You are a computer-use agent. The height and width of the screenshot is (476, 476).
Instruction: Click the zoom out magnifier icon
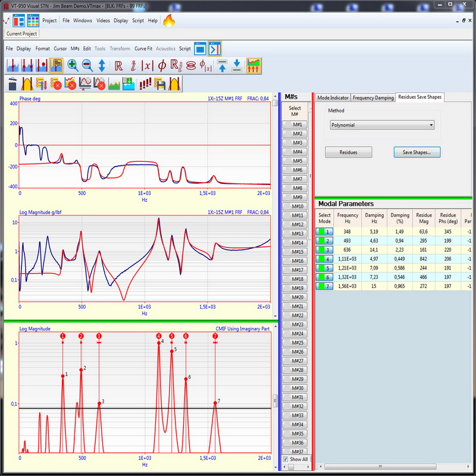tap(87, 65)
